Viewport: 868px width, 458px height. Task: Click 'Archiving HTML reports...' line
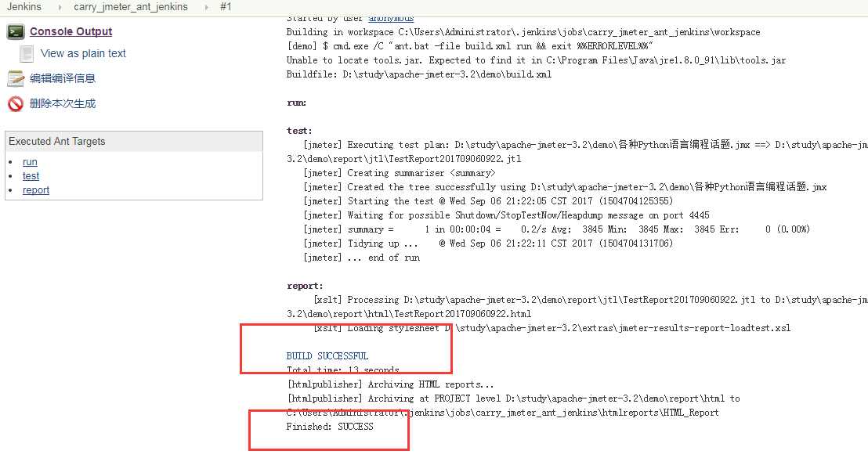pos(389,384)
